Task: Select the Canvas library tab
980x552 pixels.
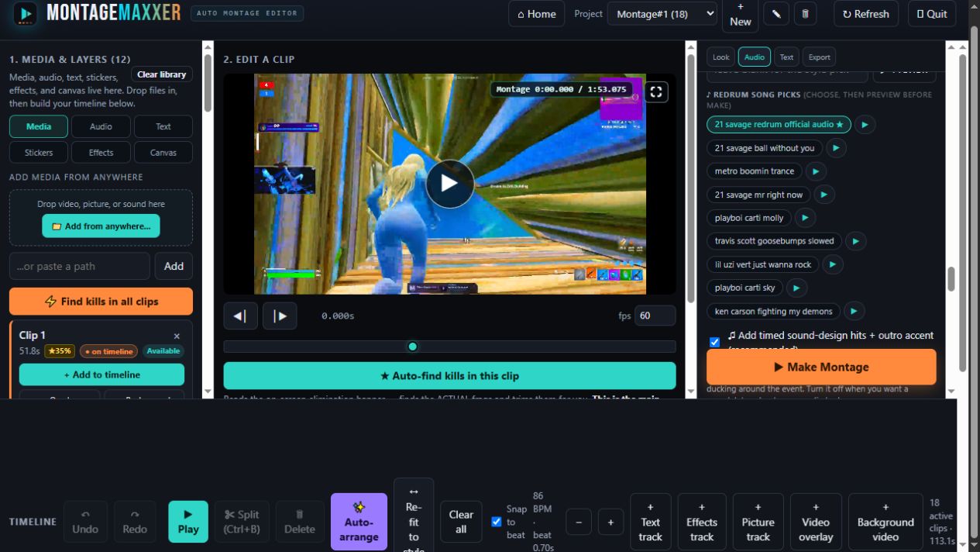Action: tap(163, 153)
